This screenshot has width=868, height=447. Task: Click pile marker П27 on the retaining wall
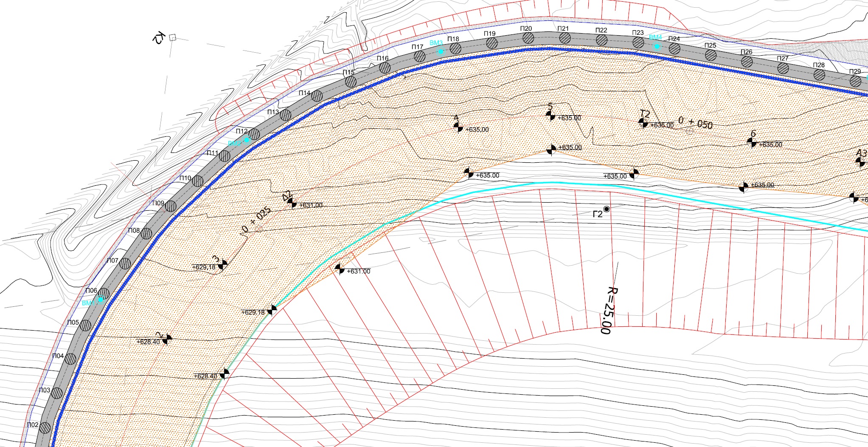point(783,68)
